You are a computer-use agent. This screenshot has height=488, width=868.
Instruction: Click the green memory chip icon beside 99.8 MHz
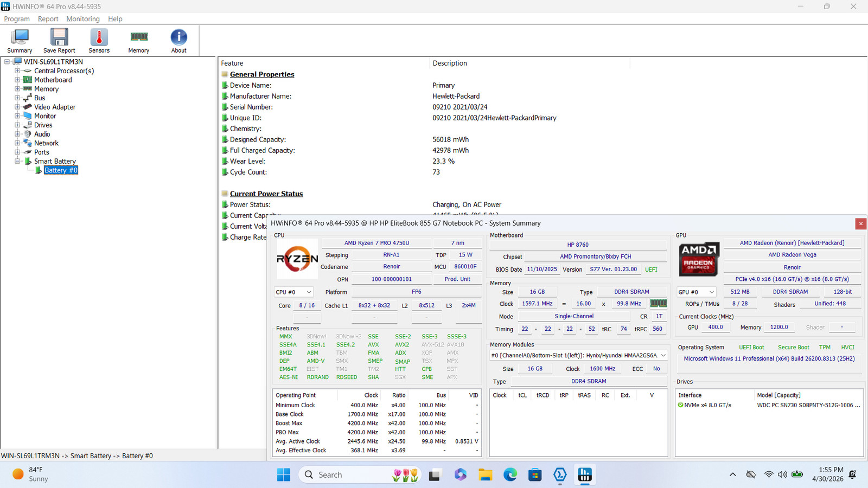click(658, 304)
